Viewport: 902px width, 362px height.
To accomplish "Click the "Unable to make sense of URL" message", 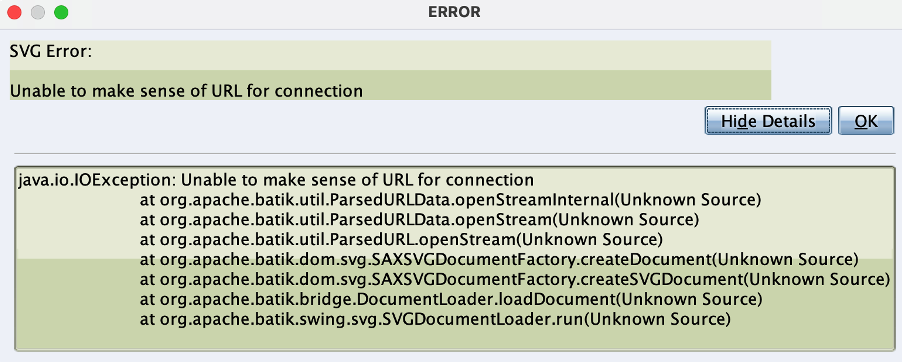I will click(x=186, y=91).
